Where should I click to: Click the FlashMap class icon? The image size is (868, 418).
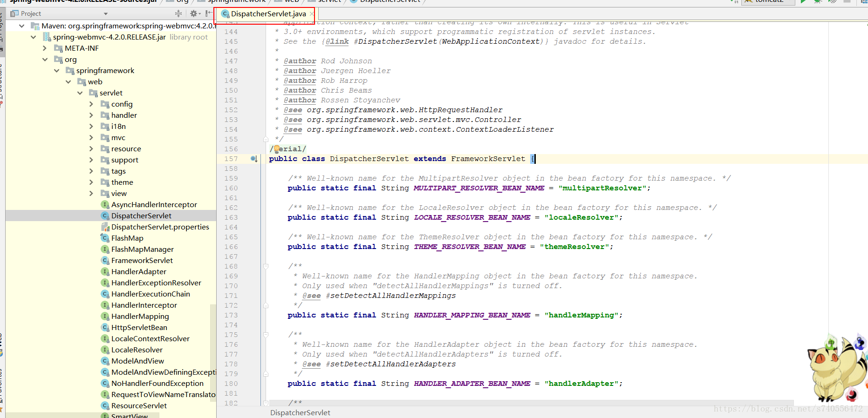pyautogui.click(x=105, y=238)
